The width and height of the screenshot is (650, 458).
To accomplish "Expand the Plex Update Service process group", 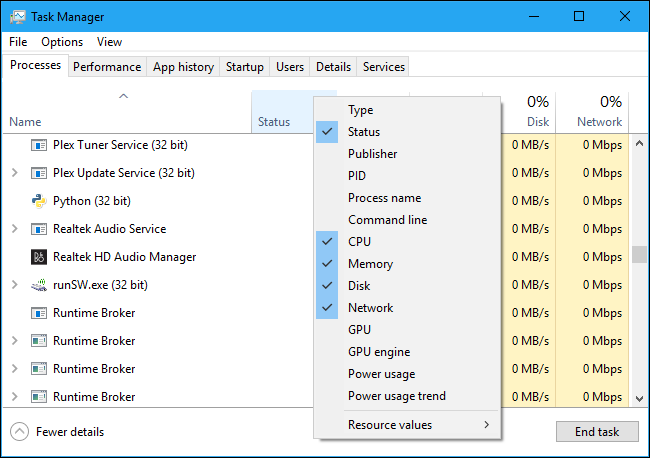I will click(x=14, y=173).
